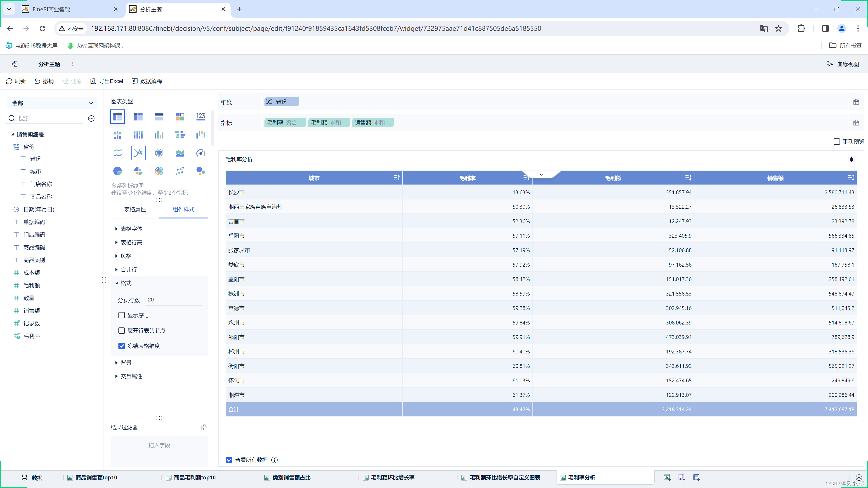Select the color block tile chart icon
The image size is (868, 488).
pyautogui.click(x=180, y=117)
